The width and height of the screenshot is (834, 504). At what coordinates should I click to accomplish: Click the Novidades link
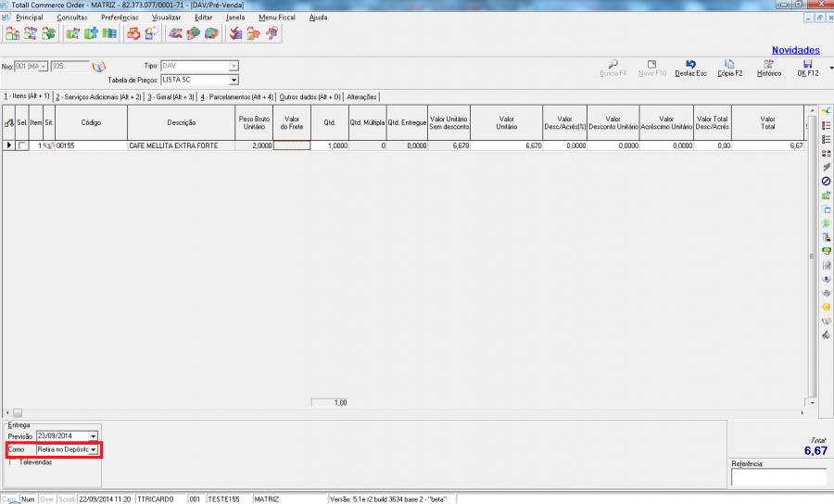click(x=795, y=50)
